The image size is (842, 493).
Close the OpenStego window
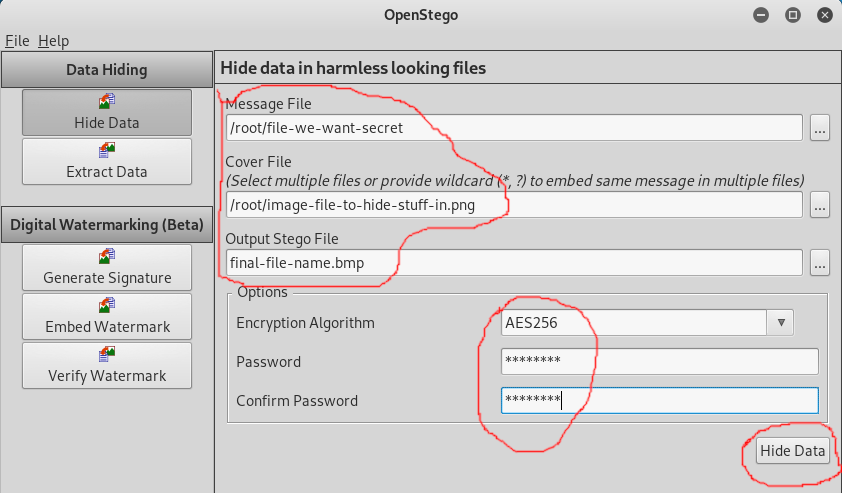(825, 15)
